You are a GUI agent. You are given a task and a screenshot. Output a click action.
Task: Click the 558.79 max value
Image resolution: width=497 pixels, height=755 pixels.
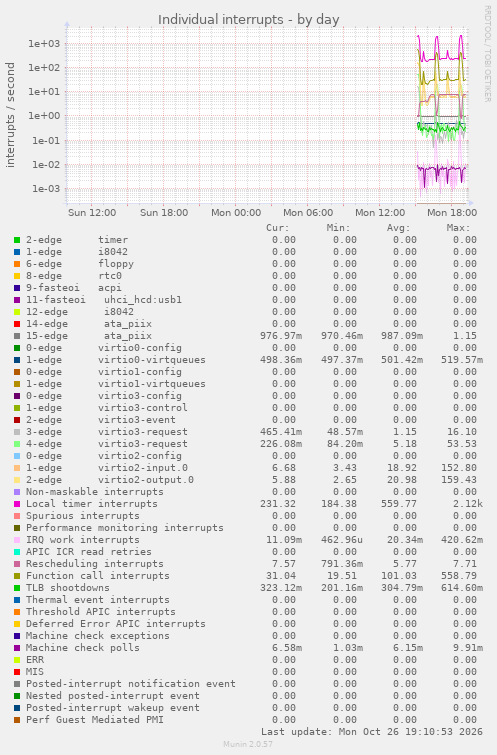459,576
